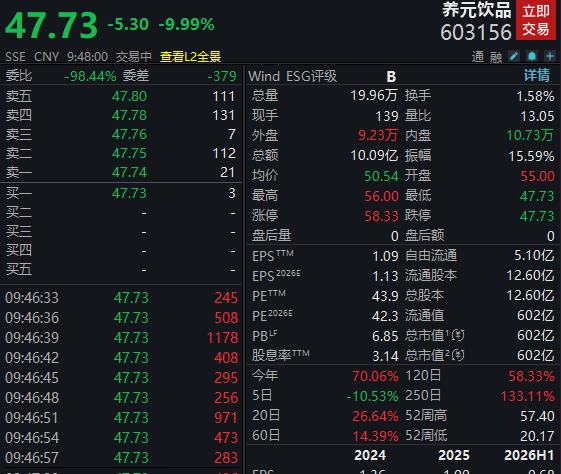The height and width of the screenshot is (474, 561).
Task: Click the red 立即交易 button
Action: pos(536,20)
